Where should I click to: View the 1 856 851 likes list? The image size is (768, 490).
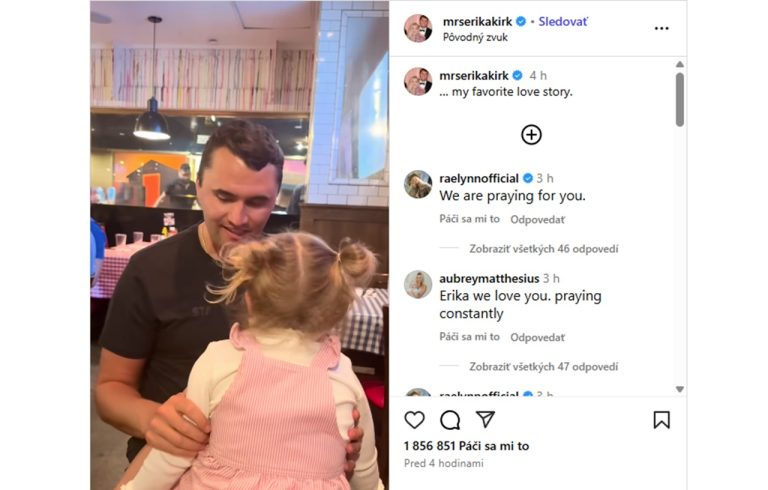pos(466,446)
